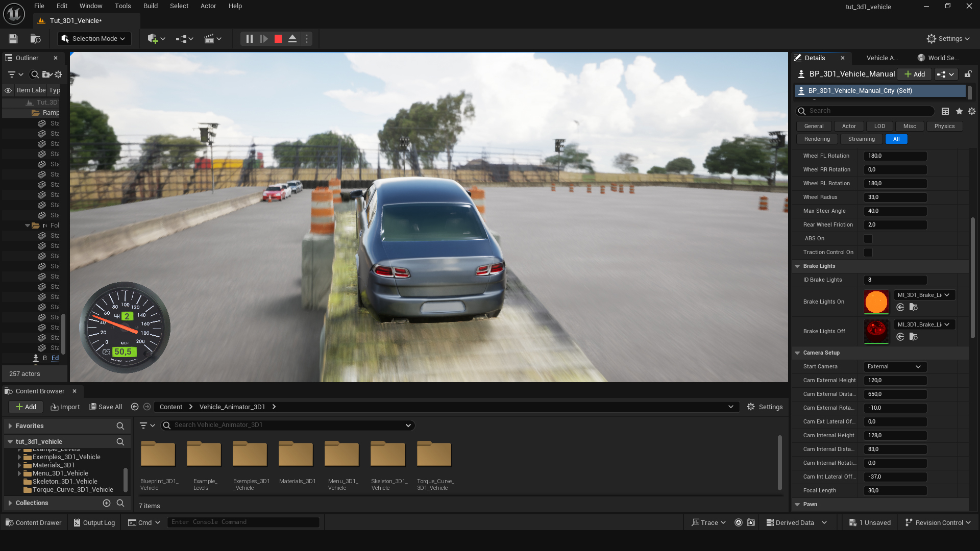Image resolution: width=980 pixels, height=551 pixels.
Task: Collapse the Brake Lights section
Action: click(797, 266)
